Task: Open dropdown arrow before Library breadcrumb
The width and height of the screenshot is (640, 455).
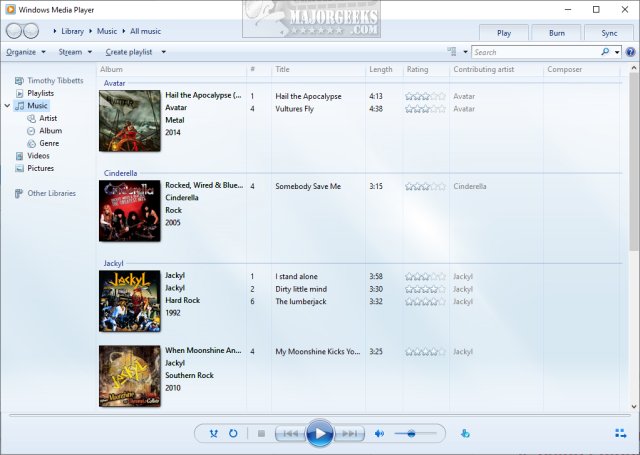Action: click(55, 31)
